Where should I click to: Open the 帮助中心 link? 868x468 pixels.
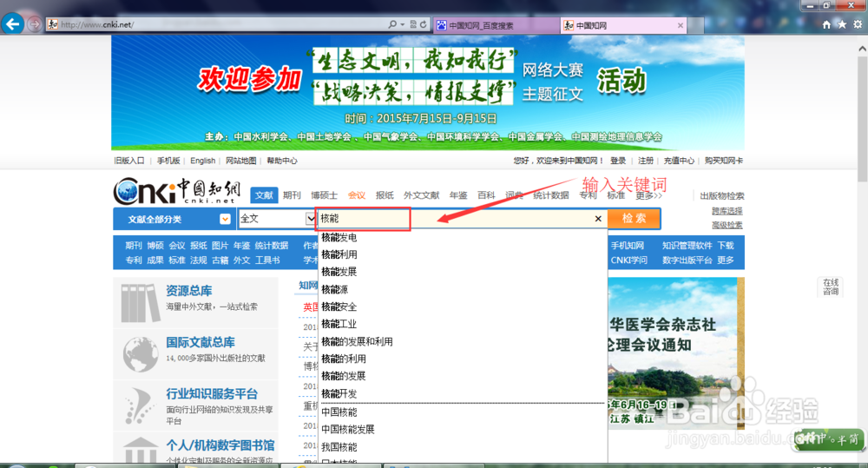click(x=282, y=161)
